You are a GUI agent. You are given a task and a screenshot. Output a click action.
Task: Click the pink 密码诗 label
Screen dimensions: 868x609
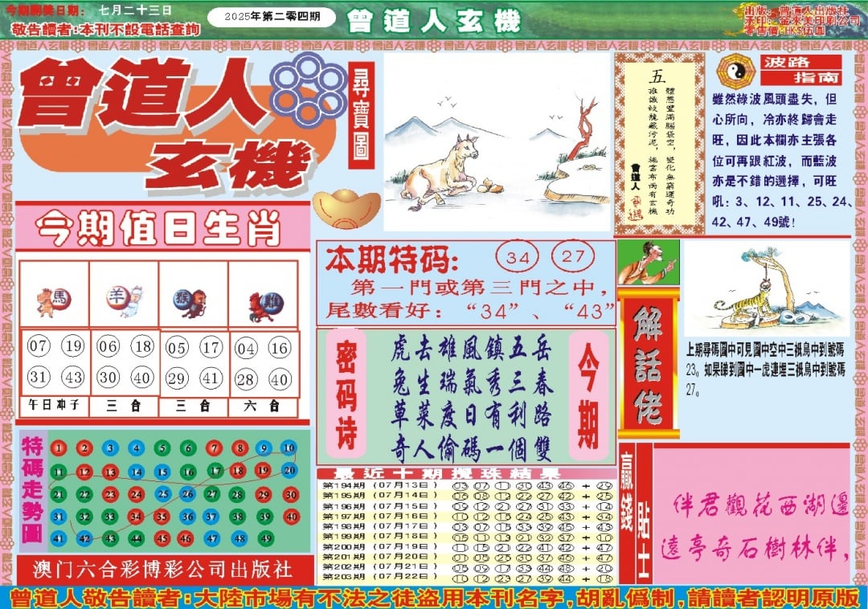click(346, 394)
